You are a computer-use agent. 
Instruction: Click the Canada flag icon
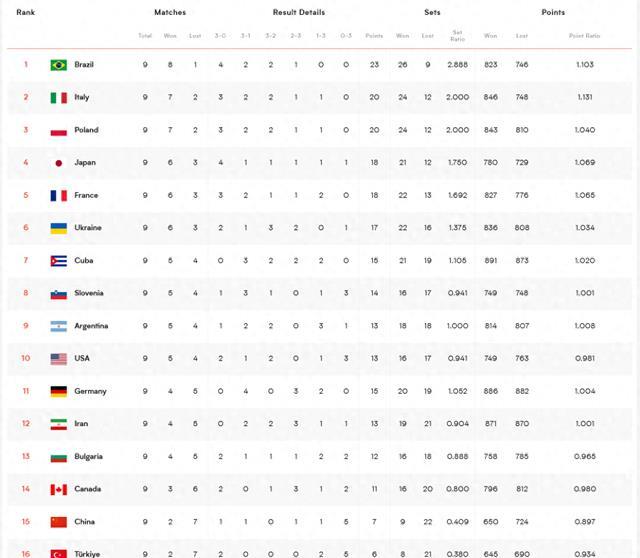(59, 489)
